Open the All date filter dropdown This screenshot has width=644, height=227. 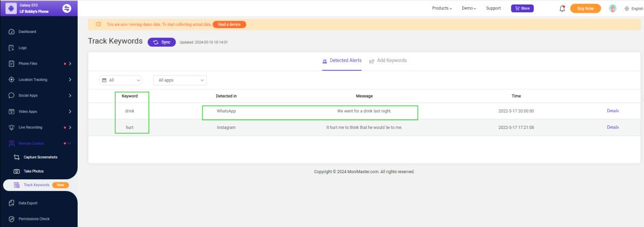point(120,80)
